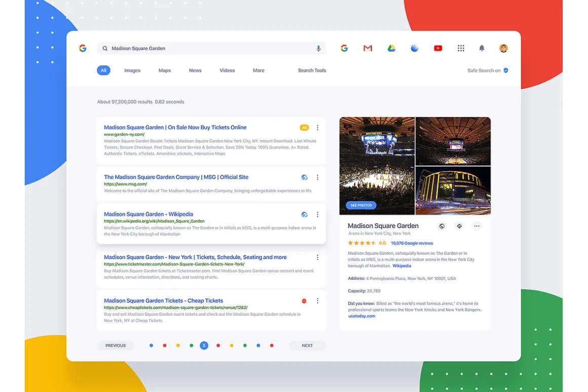The image size is (588, 392).
Task: Open Madison Square Garden Tickets - Cheap Tickets result
Action: pos(164,300)
